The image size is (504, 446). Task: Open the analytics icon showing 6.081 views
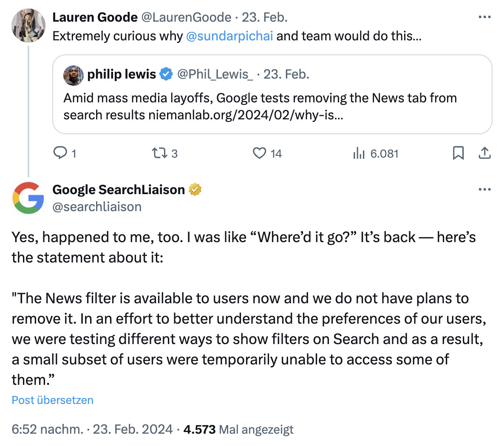point(360,153)
